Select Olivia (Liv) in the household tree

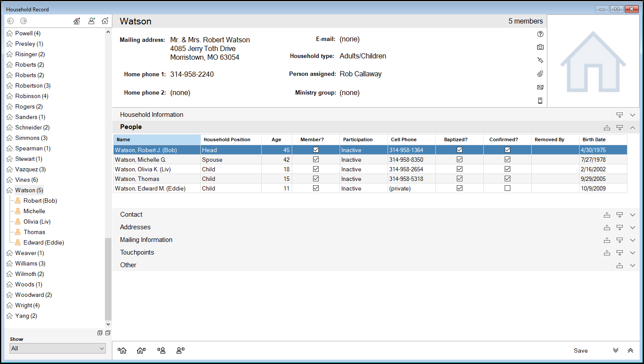[37, 221]
